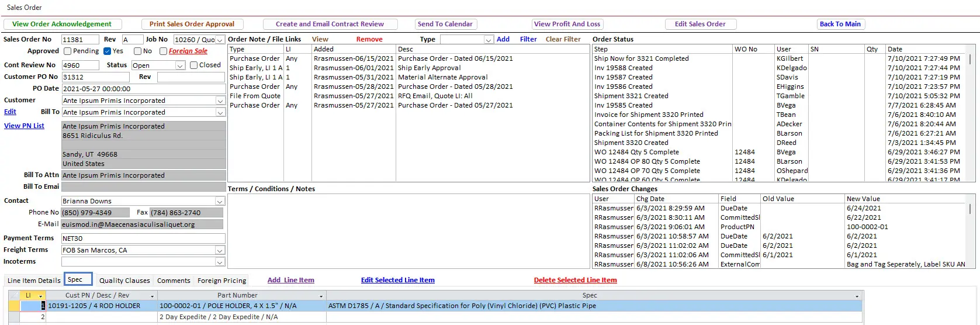Open the View PN List link
The height and width of the screenshot is (325, 980).
coord(24,126)
